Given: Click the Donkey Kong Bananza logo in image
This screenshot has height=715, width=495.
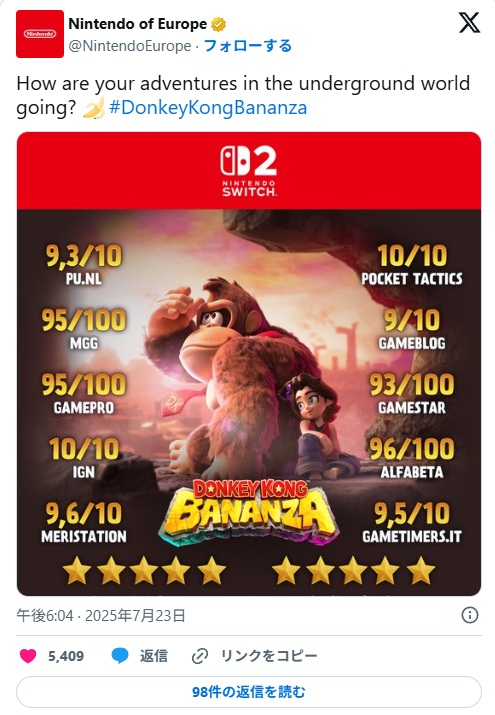Looking at the screenshot, I should [x=248, y=513].
